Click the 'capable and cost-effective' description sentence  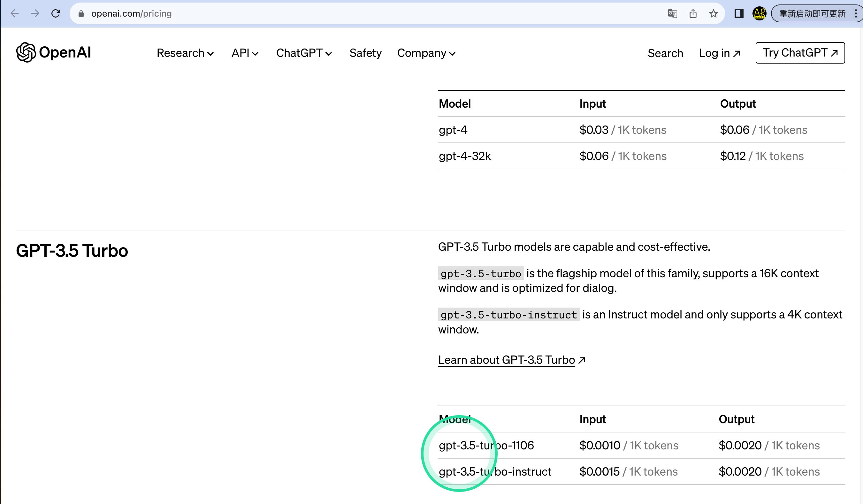tap(574, 247)
